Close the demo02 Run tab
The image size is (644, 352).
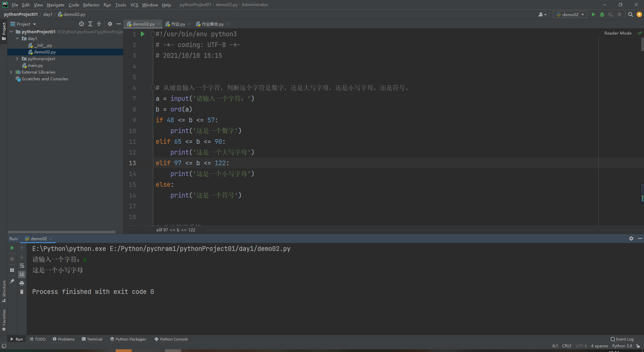pos(51,239)
